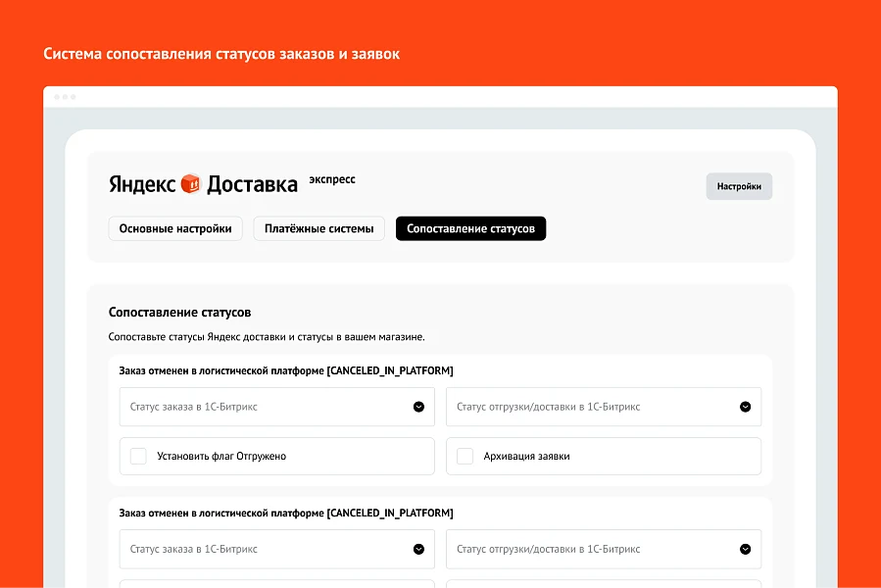This screenshot has height=588, width=881.
Task: Click the Сопоставление статусов section heading
Action: [x=179, y=312]
